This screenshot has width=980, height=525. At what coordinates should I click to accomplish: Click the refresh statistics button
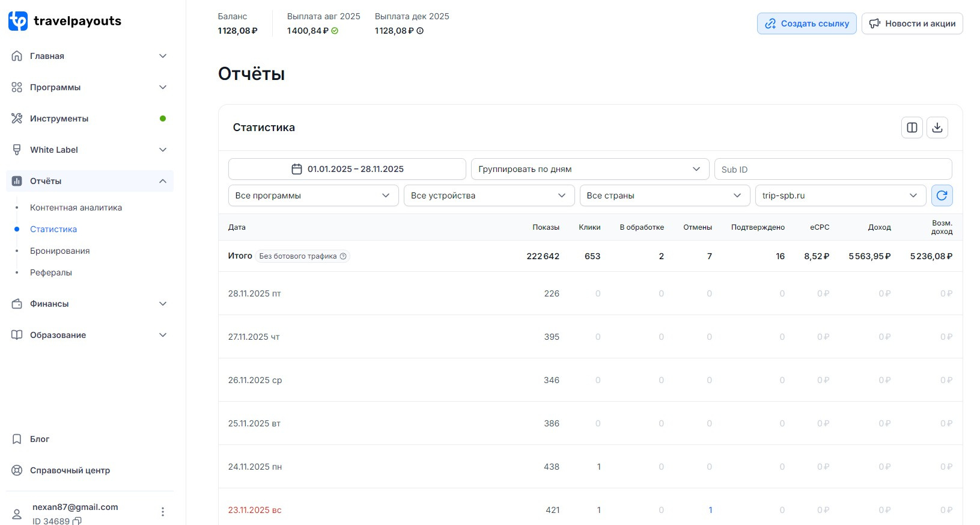click(x=942, y=195)
